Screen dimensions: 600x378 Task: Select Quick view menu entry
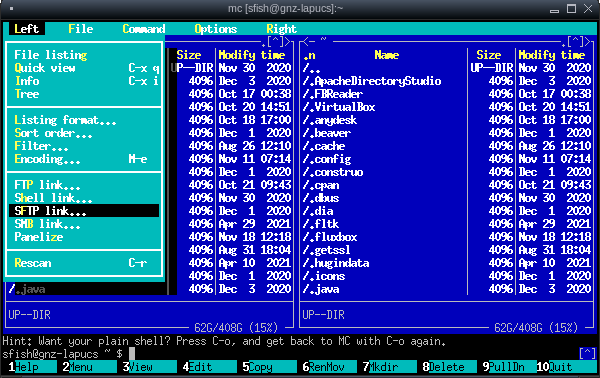84,68
